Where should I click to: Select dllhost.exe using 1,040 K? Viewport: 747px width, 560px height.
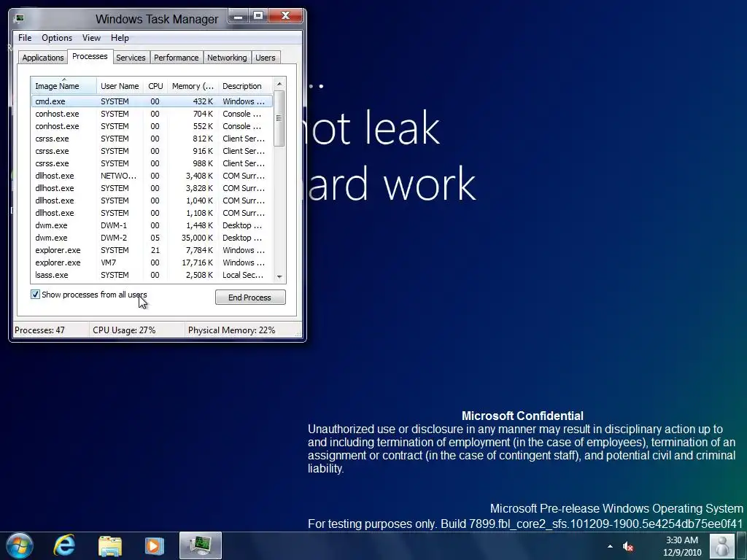(x=152, y=201)
